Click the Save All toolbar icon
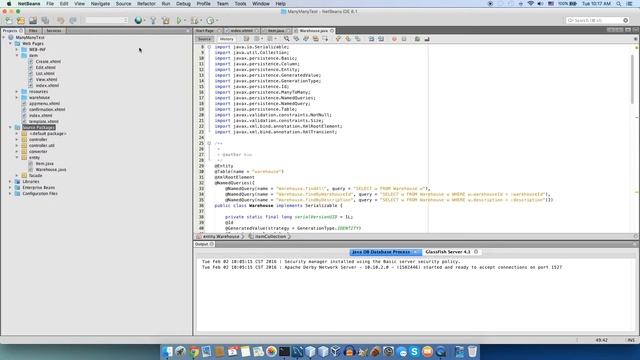 [x=45, y=20]
